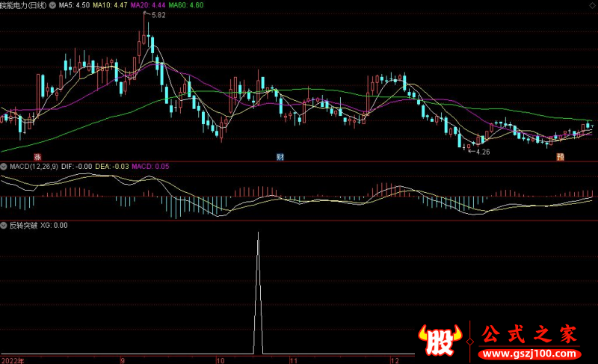
Task: Select the MA5: 4.50 label
Action: point(74,5)
